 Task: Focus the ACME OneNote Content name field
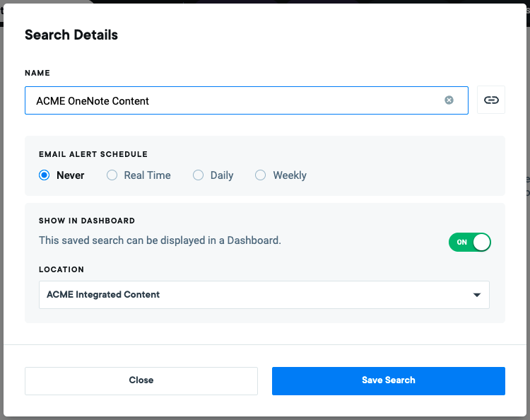[x=247, y=100]
